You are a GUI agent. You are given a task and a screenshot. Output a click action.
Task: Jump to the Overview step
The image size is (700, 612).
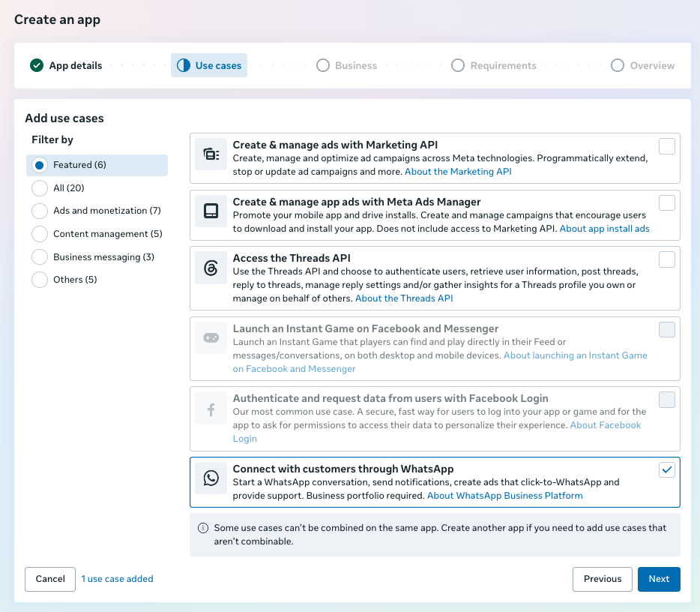[643, 66]
